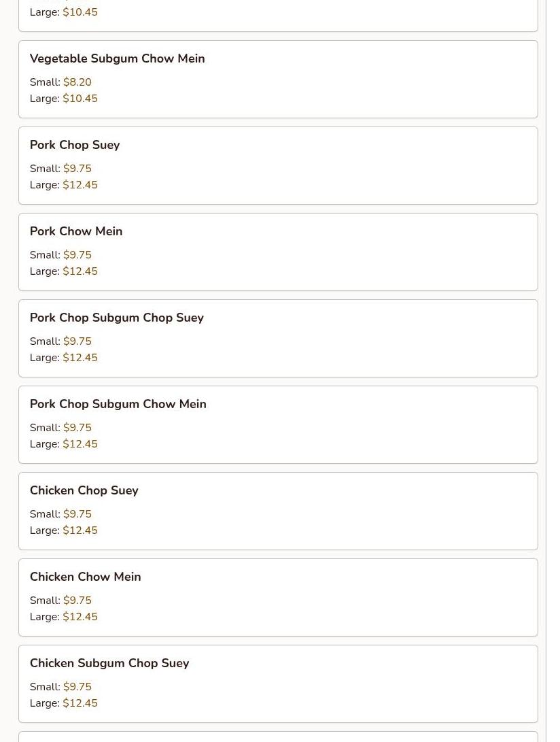Click Vegetable Subgum Chow Mein large price $10.45

(80, 99)
